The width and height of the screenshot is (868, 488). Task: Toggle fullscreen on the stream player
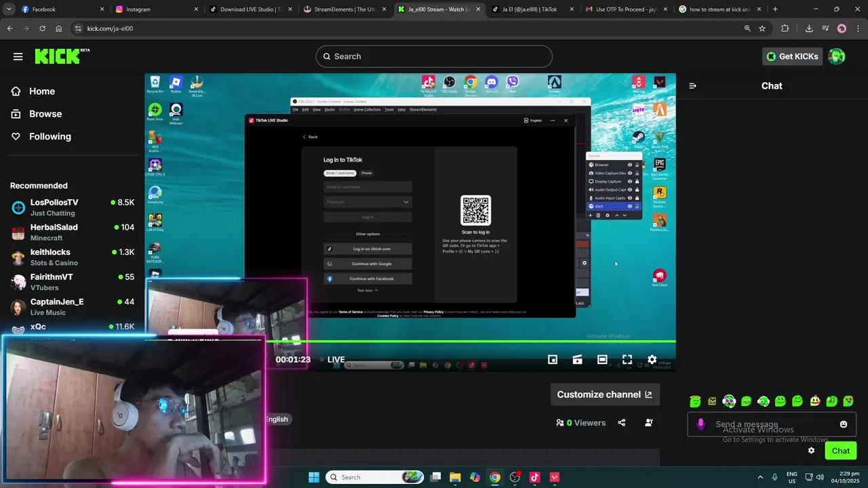click(x=627, y=360)
